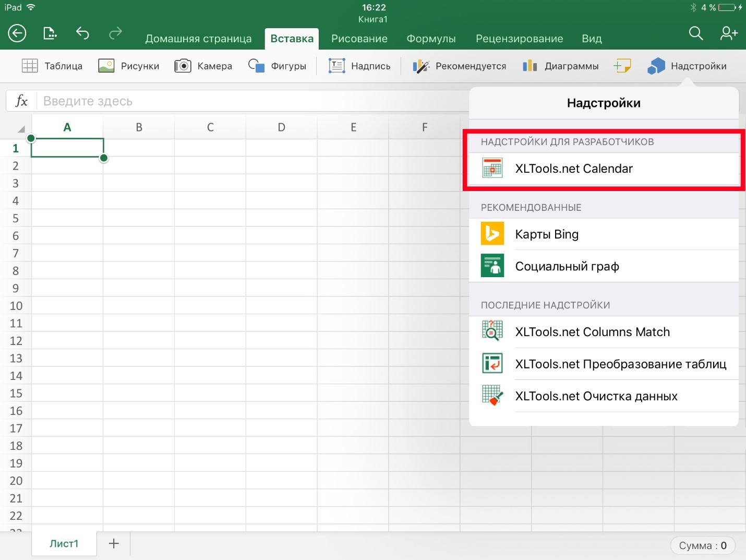The height and width of the screenshot is (560, 746).
Task: Select column F header
Action: 425,127
